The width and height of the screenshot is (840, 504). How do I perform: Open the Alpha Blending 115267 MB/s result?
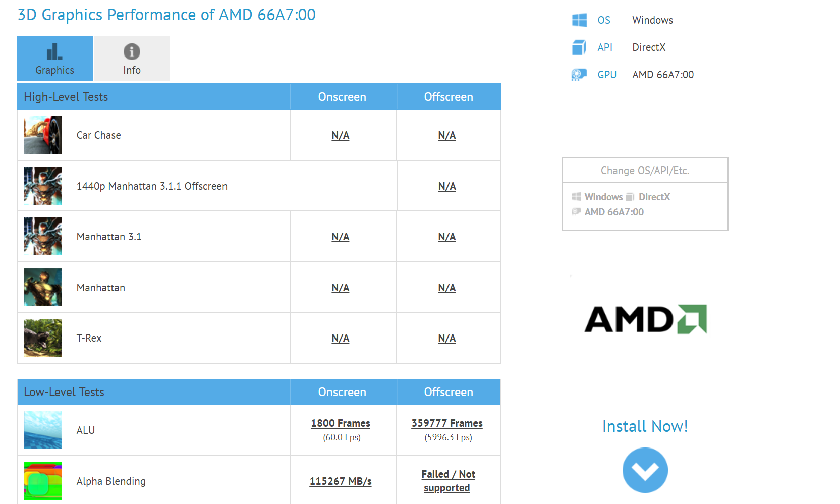pos(341,481)
